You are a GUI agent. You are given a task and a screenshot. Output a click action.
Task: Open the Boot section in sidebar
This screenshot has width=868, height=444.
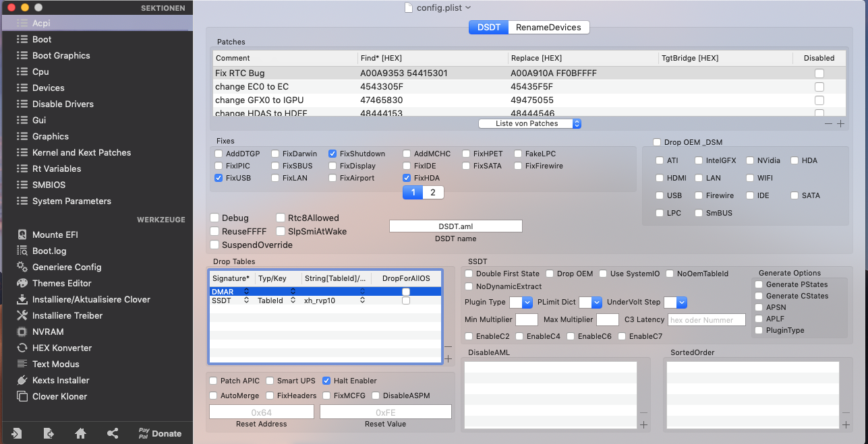point(42,39)
